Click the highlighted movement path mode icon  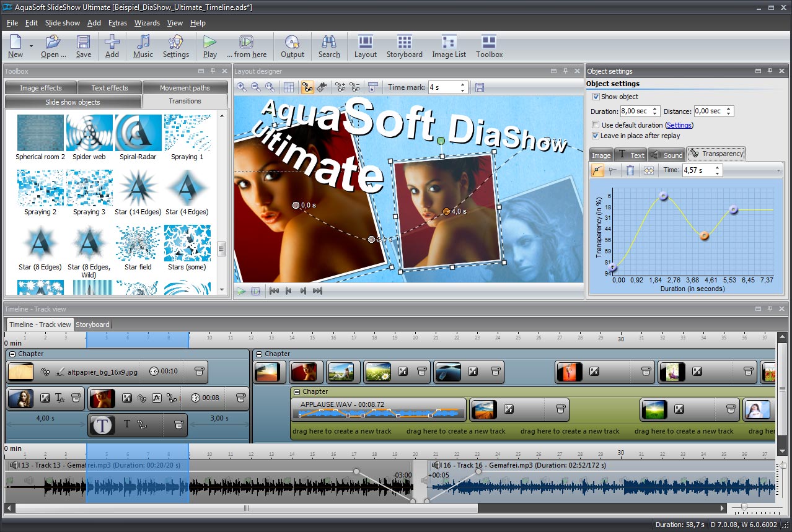coord(307,87)
